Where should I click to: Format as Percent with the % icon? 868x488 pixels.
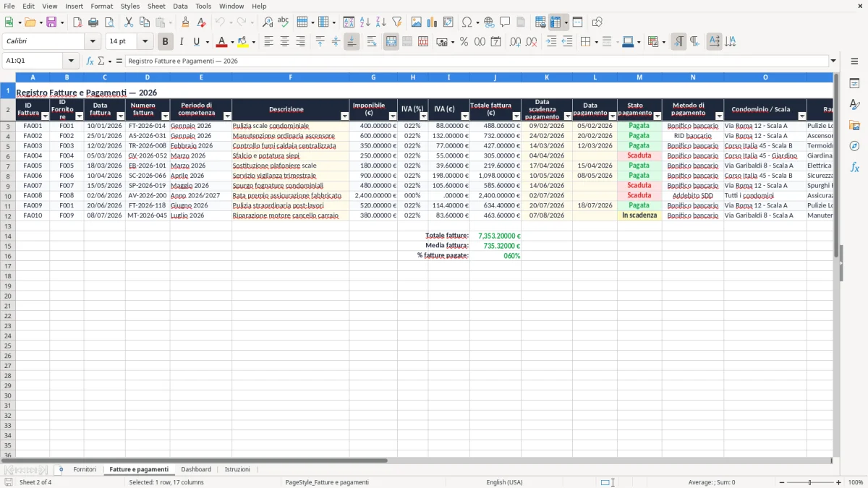464,42
